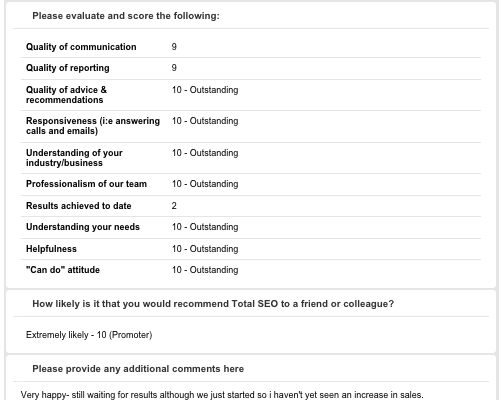The image size is (503, 400).
Task: Click the 'Very happy- still waiting' comment text
Action: click(x=222, y=395)
